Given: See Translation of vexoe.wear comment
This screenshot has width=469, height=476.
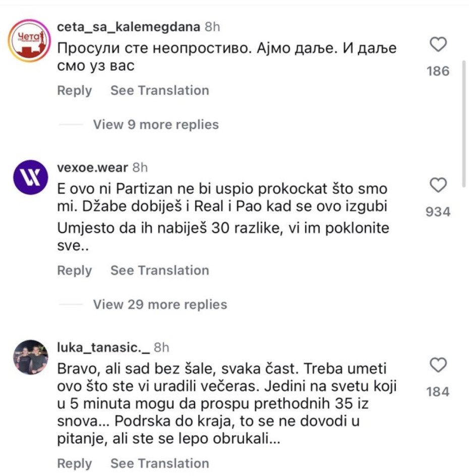Looking at the screenshot, I should (159, 270).
